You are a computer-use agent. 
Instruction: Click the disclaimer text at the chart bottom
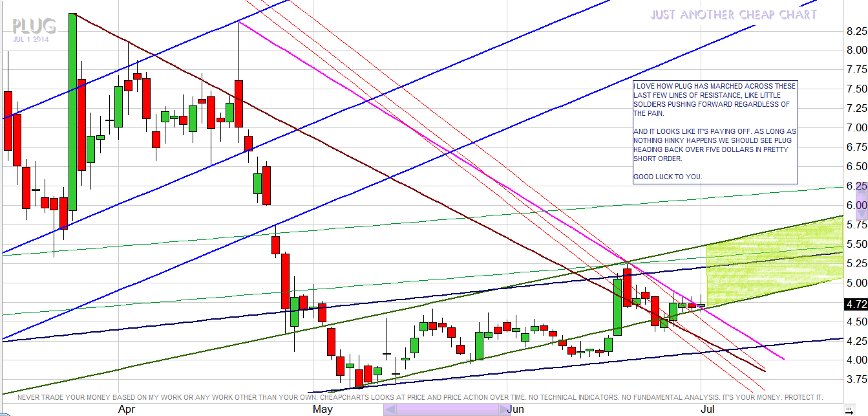[x=420, y=397]
